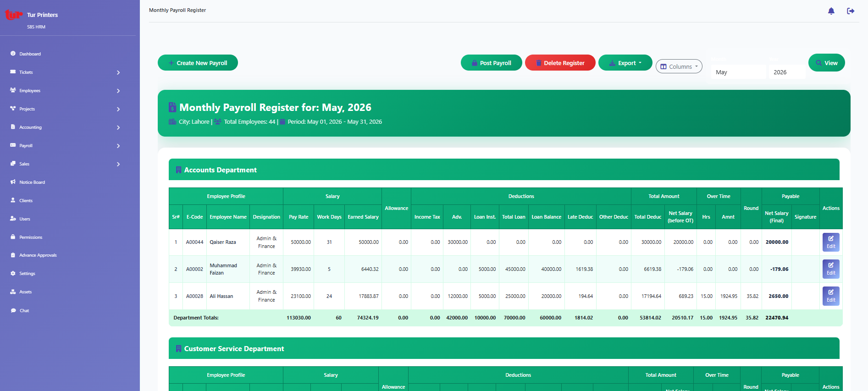Click the Clients person icon

[13, 200]
